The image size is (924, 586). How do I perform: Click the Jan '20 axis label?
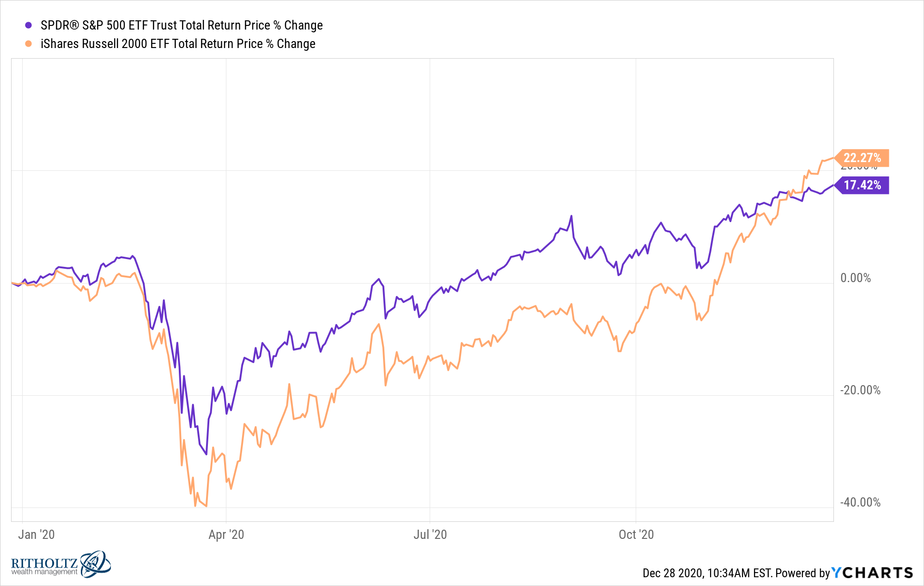point(36,534)
